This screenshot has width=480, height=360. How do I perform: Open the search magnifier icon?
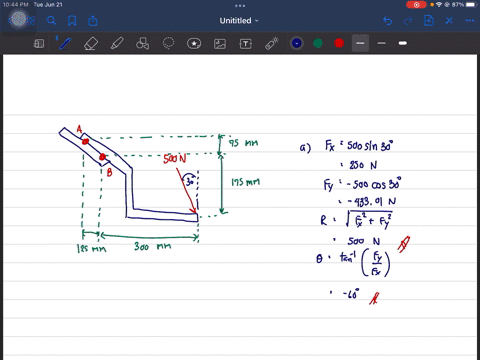pyautogui.click(x=51, y=21)
